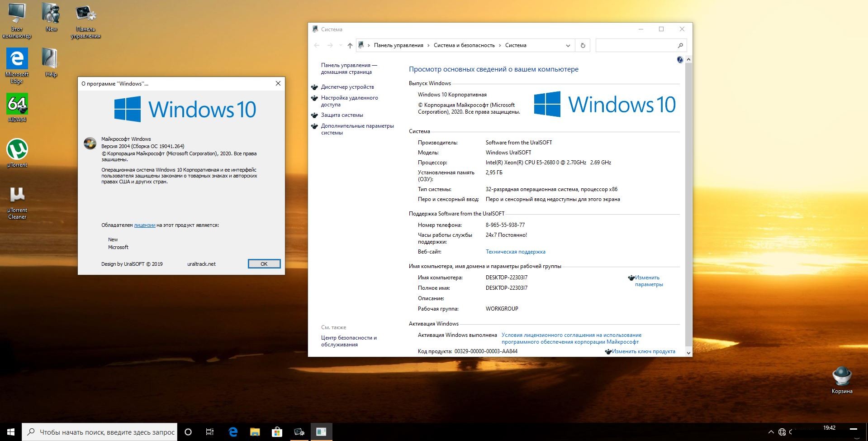The width and height of the screenshot is (868, 441).
Task: Open Task View on taskbar
Action: pos(210,432)
